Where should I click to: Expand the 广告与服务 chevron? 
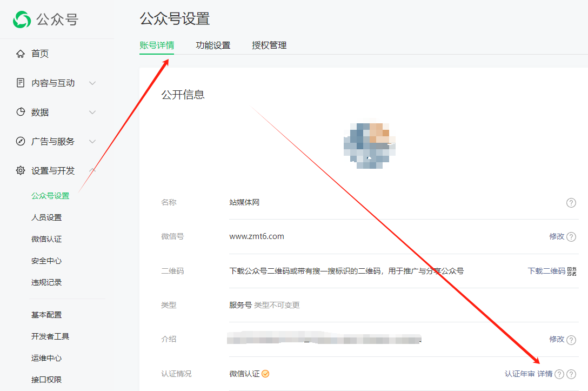(92, 142)
